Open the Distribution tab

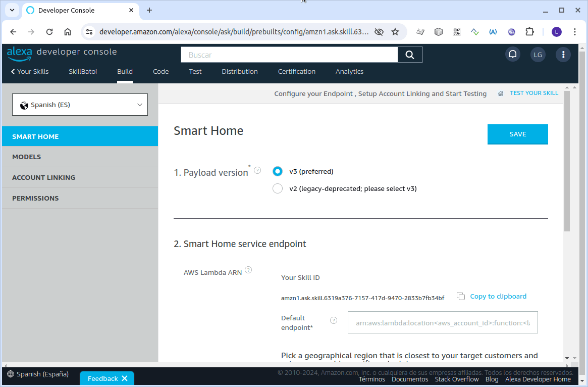coord(240,71)
